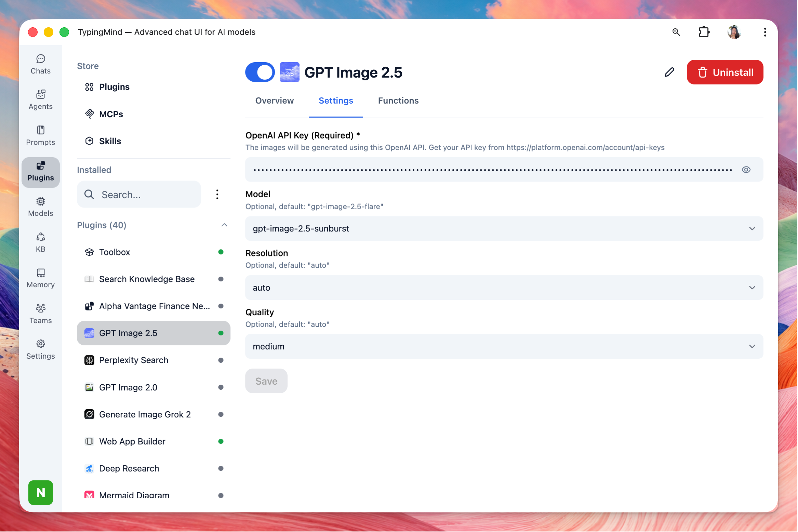
Task: Open the Quality dropdown set to medium
Action: 504,347
